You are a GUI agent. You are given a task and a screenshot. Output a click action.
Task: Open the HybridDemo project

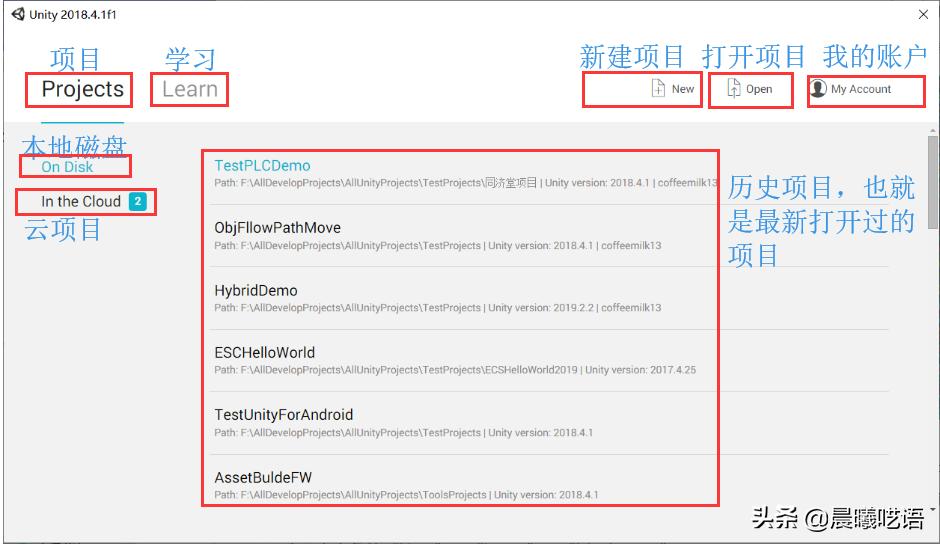[x=256, y=291]
